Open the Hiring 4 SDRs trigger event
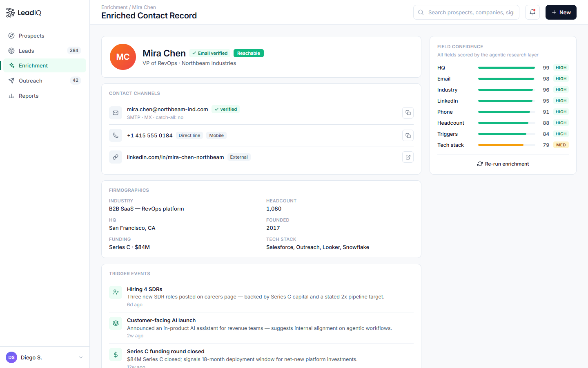The height and width of the screenshot is (368, 588). [261, 297]
